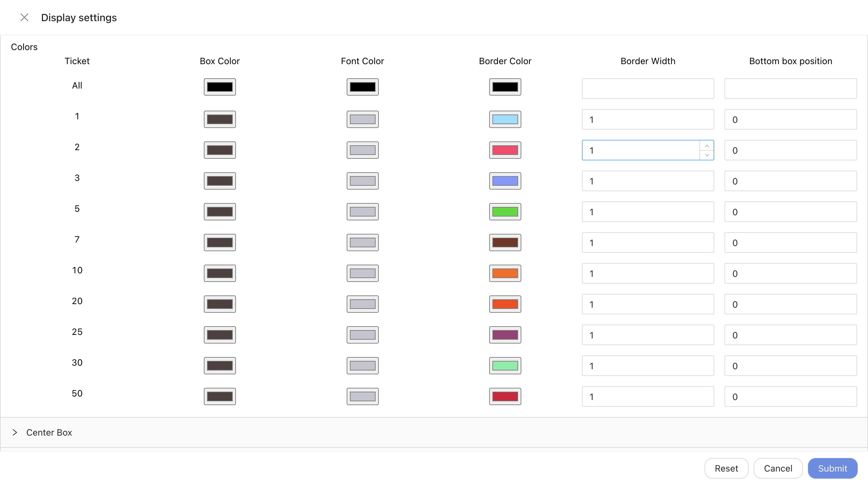868x485 pixels.
Task: Change brown border color for ticket 7
Action: tap(505, 242)
